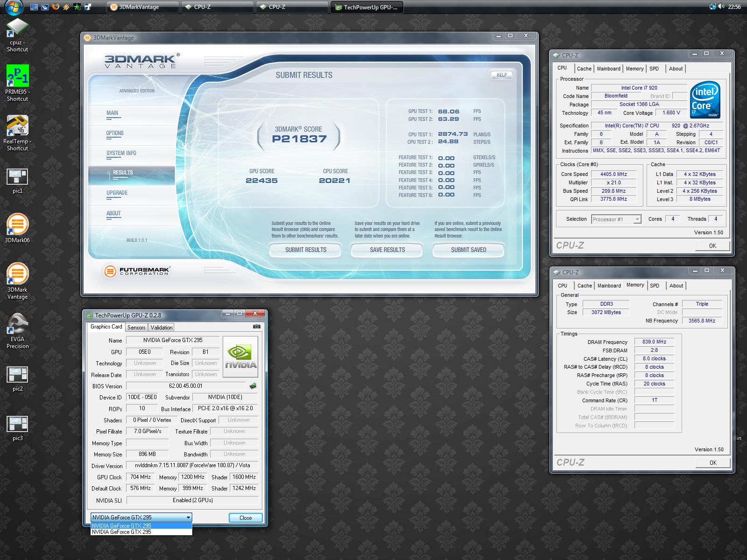Click the GPU-Z screenshot camera icon
The image size is (747, 560).
256,327
